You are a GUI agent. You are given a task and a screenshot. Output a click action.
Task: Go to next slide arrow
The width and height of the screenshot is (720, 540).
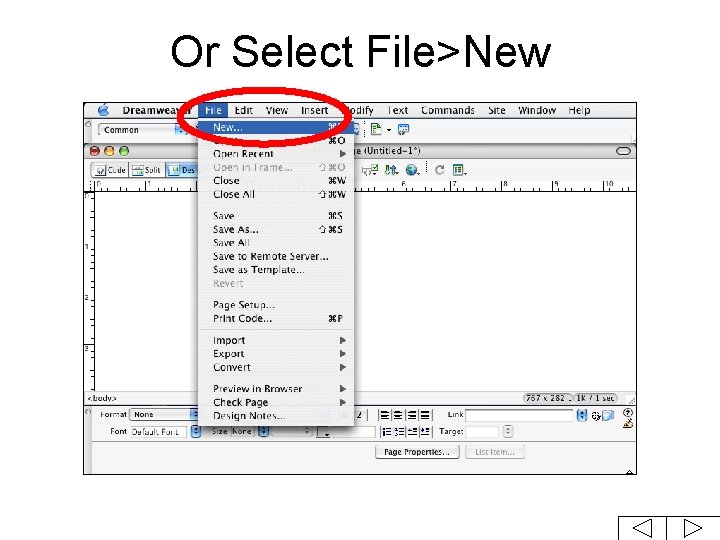coord(692,528)
